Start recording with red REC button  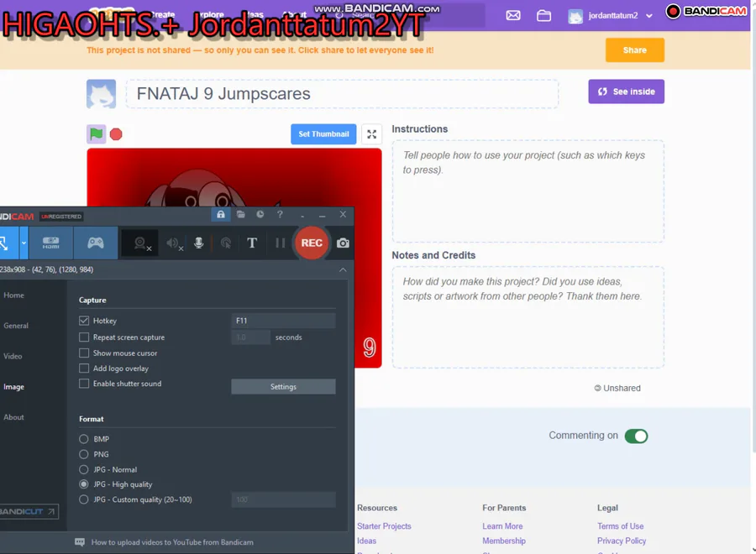coord(312,243)
